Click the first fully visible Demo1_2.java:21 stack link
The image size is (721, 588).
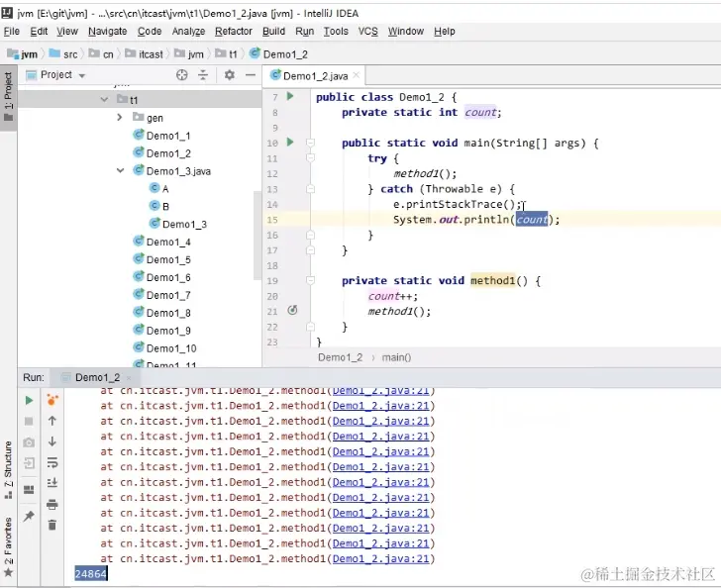[380, 406]
